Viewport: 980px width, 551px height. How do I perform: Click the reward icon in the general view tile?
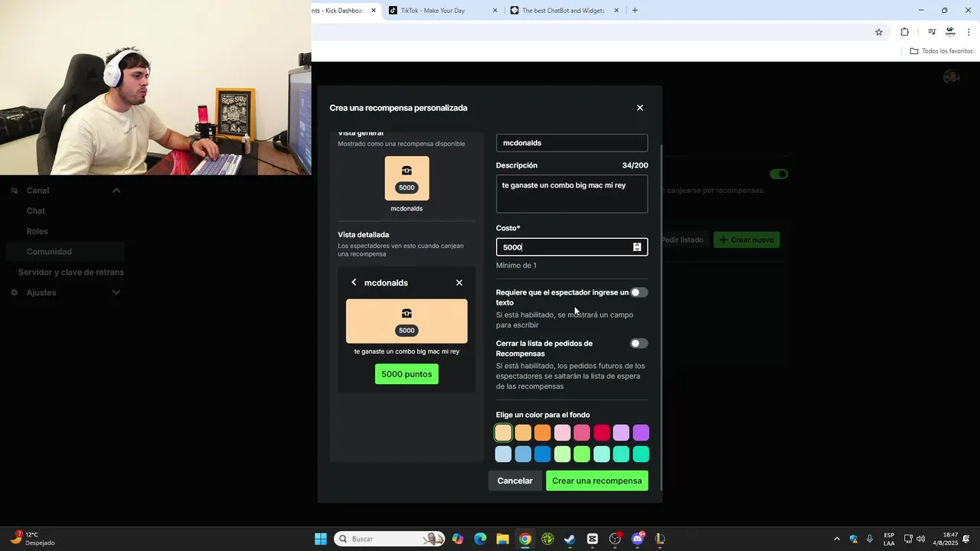(x=407, y=171)
